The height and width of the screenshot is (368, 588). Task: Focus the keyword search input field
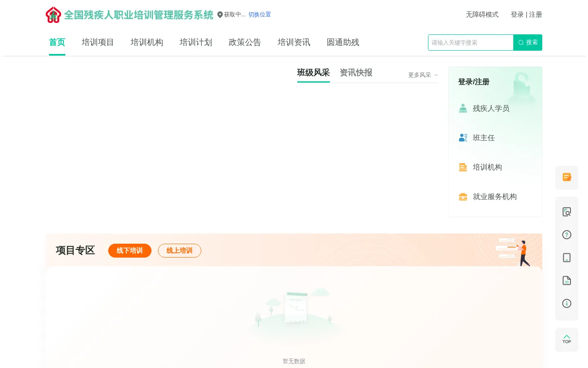[470, 43]
